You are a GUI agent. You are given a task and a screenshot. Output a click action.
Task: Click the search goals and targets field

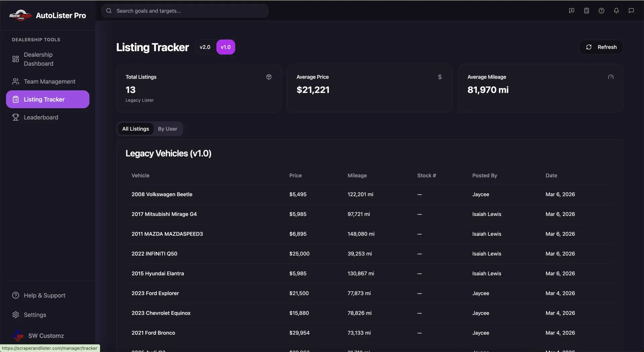tap(185, 10)
